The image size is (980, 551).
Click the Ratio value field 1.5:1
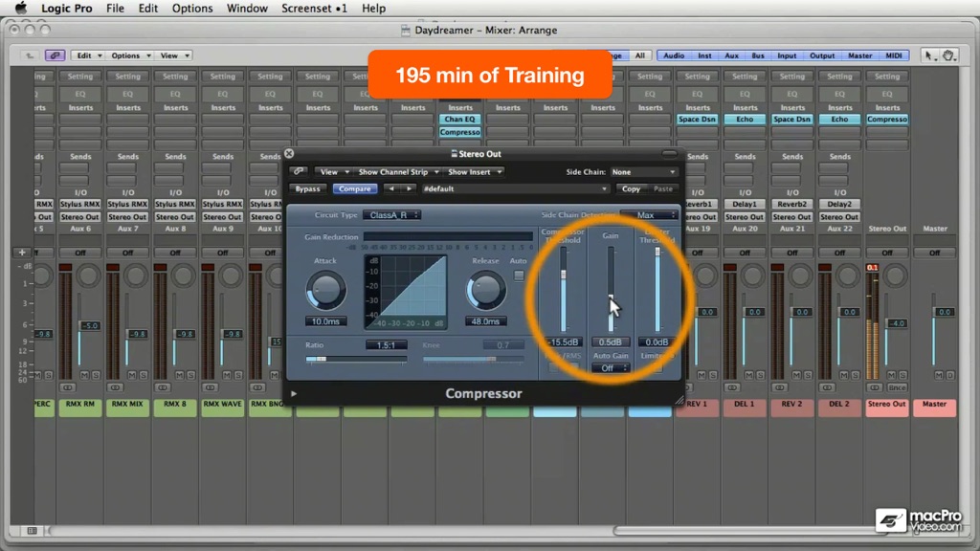(x=387, y=344)
